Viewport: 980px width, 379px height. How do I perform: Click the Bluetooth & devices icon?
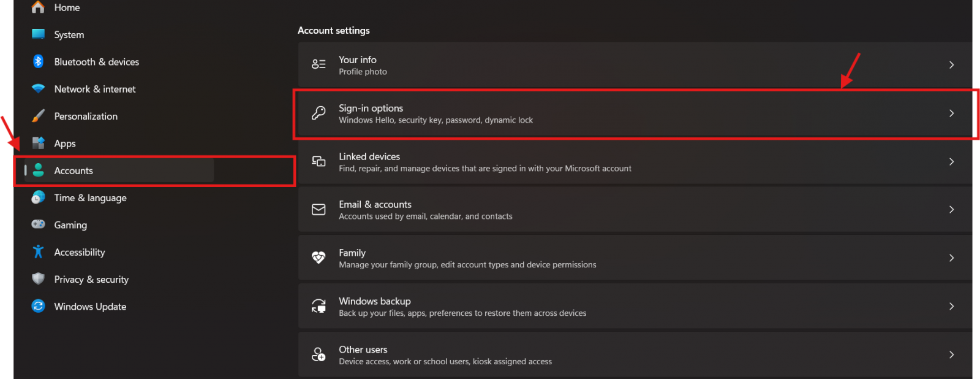(38, 61)
